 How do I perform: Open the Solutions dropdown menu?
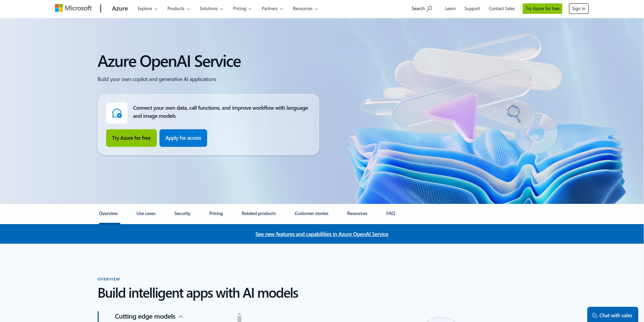pyautogui.click(x=211, y=9)
